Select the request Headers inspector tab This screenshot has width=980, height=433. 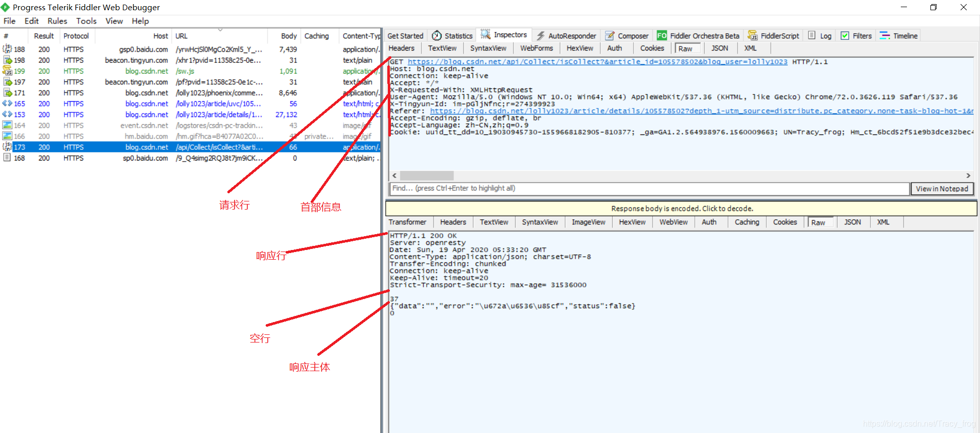point(402,48)
